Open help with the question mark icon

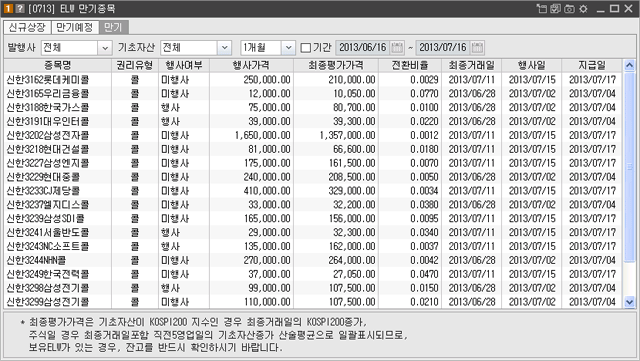20,9
